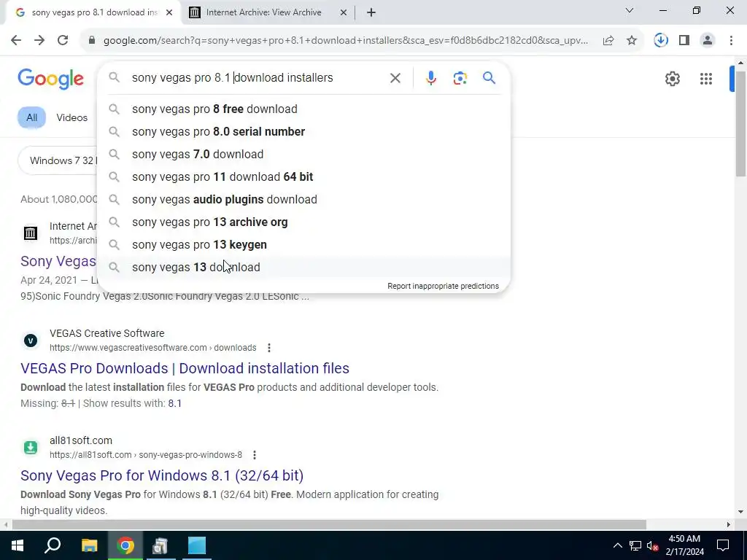Viewport: 747px width, 560px height.
Task: Choose suggestion 'sony vegas pro 13 archive org'
Action: 303,222
